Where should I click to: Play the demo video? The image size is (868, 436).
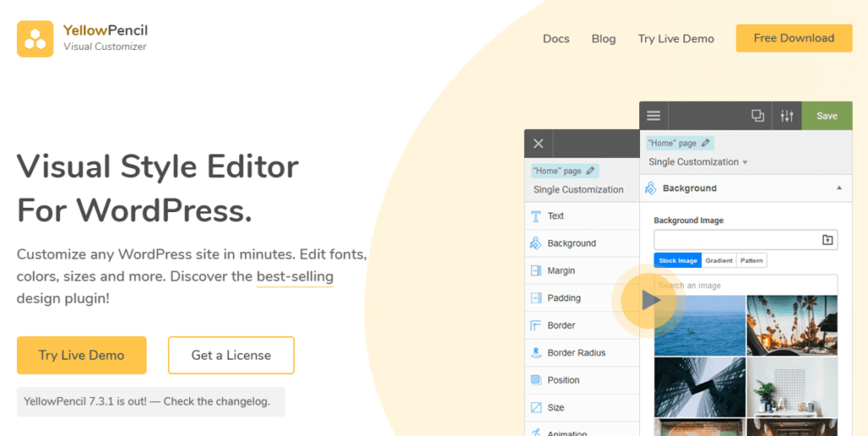click(648, 301)
